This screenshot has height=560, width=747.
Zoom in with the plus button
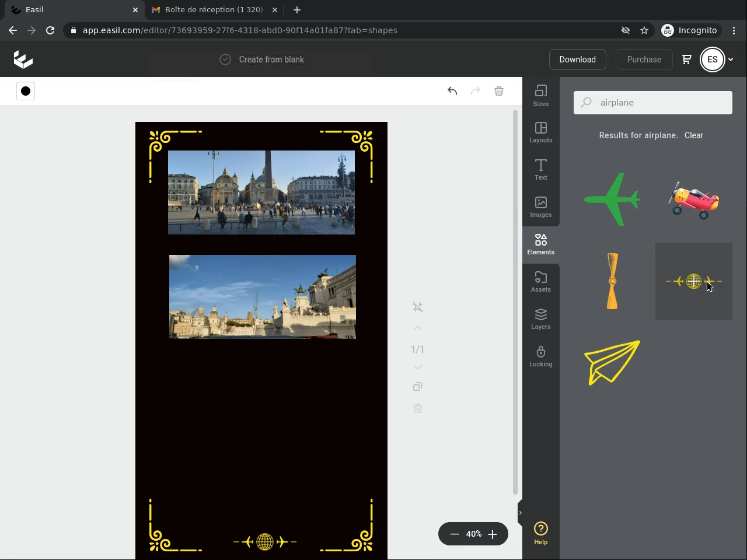point(493,534)
